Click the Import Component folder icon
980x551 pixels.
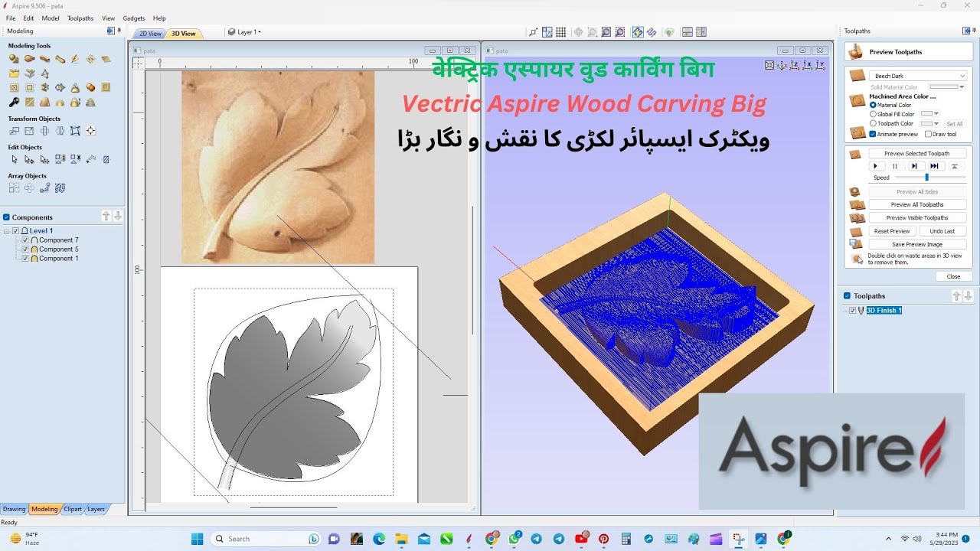tap(14, 73)
